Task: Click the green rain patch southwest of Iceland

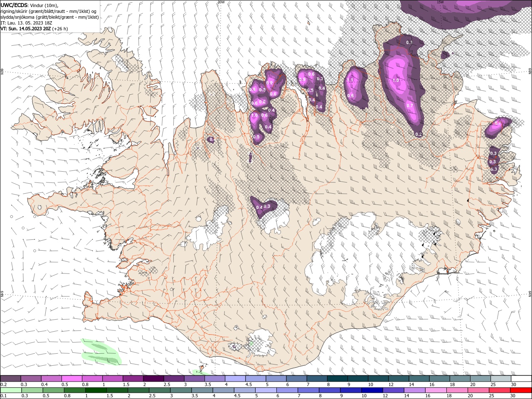Action: pos(101,351)
